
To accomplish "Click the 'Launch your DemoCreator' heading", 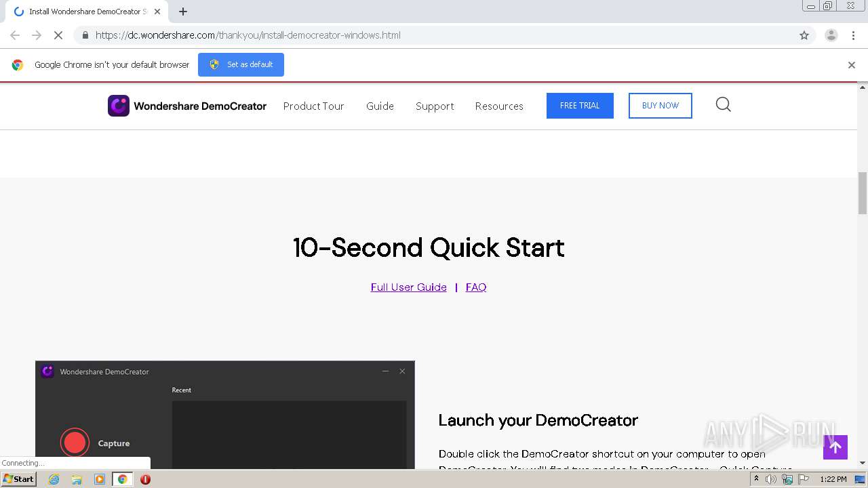I will (538, 420).
